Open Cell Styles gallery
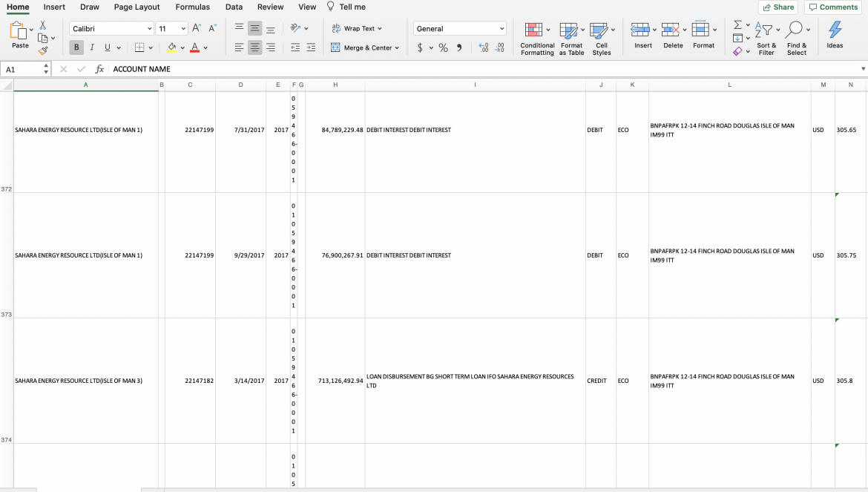This screenshot has height=492, width=868. click(x=601, y=39)
